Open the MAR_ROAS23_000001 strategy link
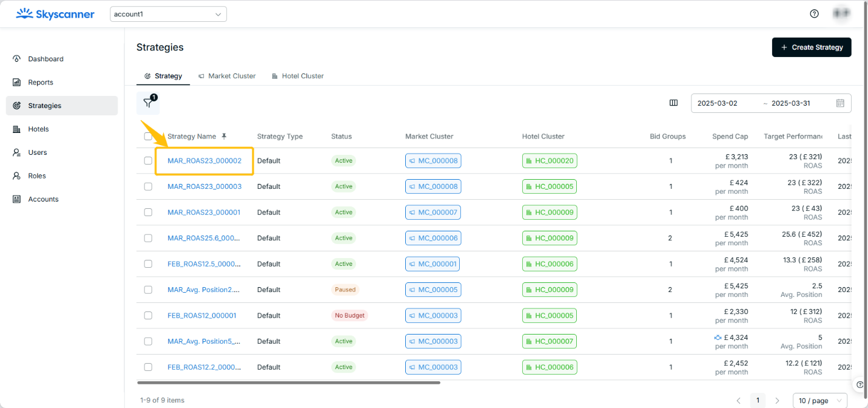The image size is (868, 408). point(204,212)
